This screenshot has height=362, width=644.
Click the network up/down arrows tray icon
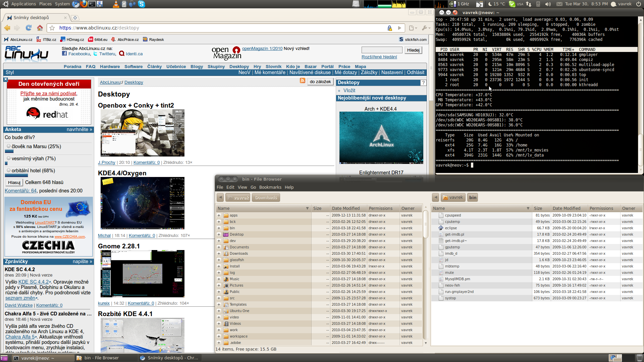[x=529, y=4]
